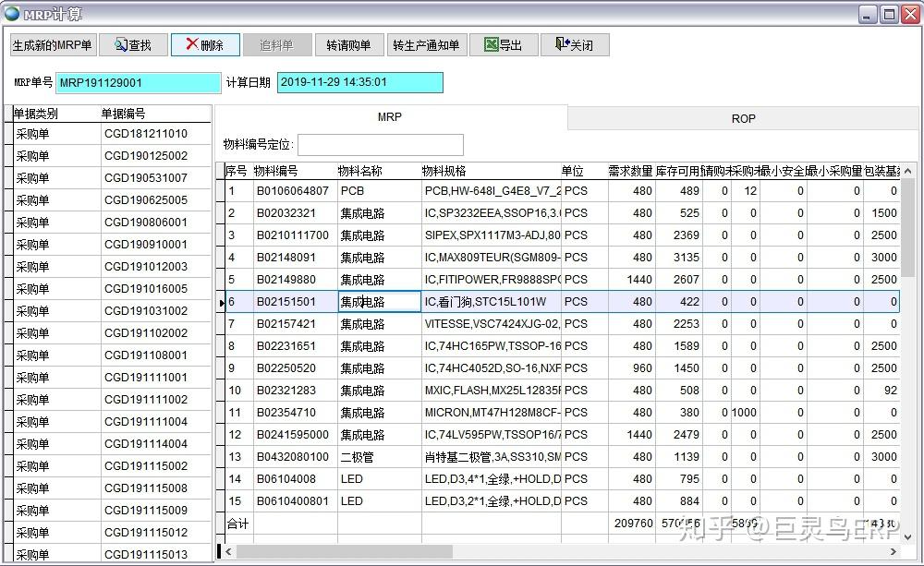
Task: Click material code B02157421
Action: tap(286, 324)
